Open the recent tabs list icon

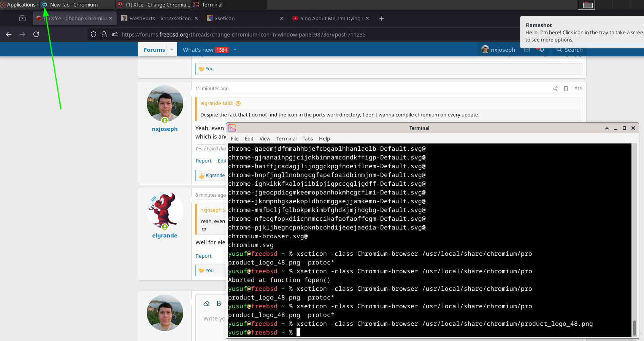coord(22,18)
